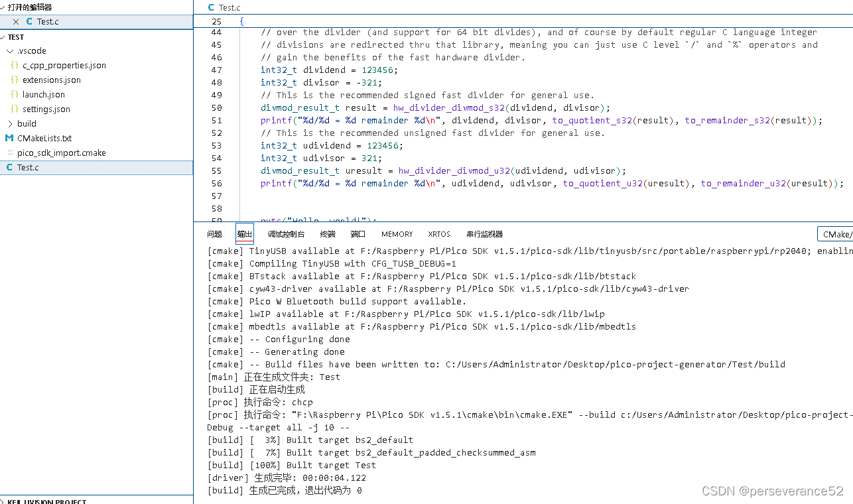Screen dimensions: 853x504
Task: Collapse the TEST workspace folder section
Action: [x=3, y=37]
